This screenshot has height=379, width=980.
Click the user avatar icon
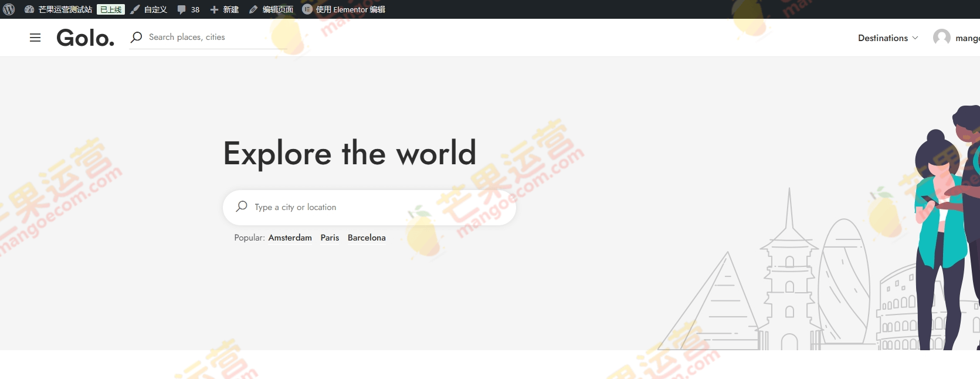pos(941,38)
